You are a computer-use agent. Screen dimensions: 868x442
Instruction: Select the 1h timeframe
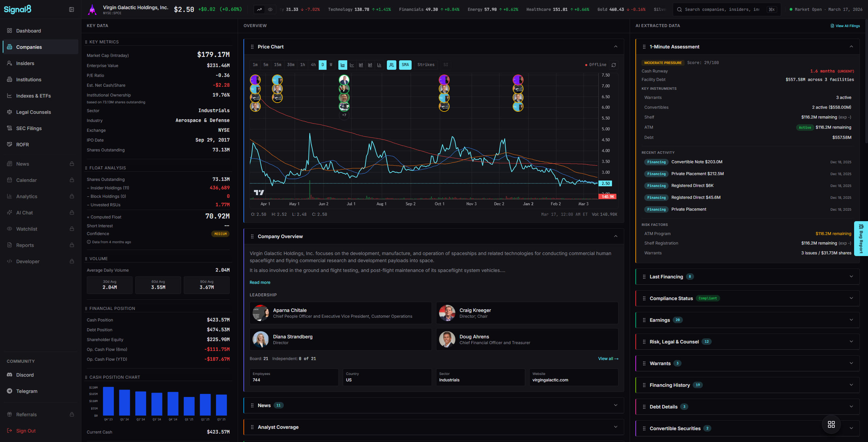303,65
